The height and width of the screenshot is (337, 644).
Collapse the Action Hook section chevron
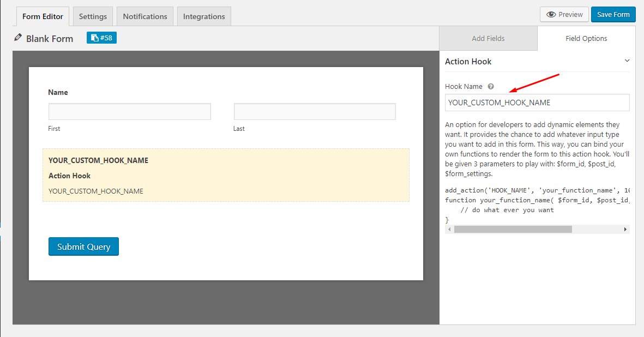click(x=627, y=61)
